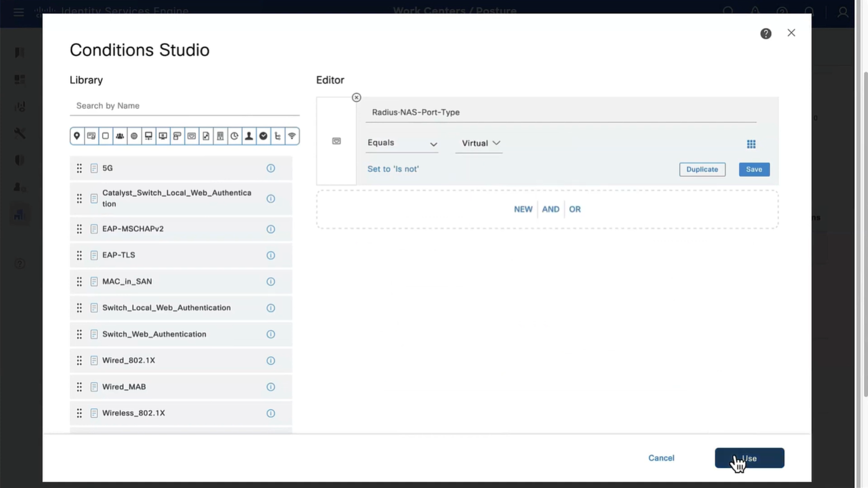Select the EAP-TLS library condition
The height and width of the screenshot is (488, 868).
(x=118, y=255)
